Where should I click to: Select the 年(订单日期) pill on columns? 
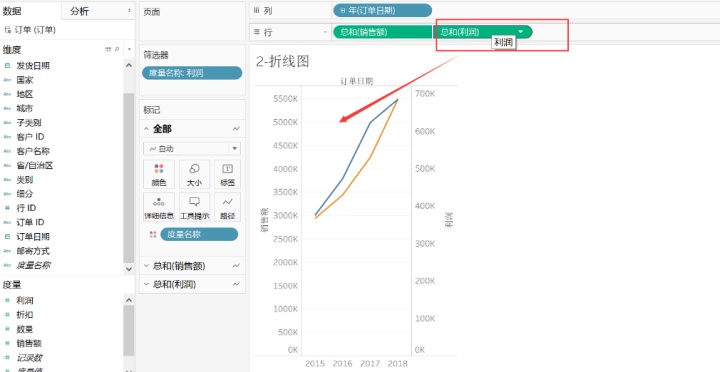382,11
